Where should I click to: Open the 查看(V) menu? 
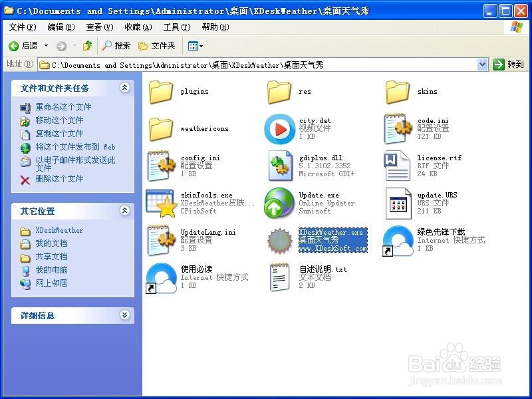[99, 27]
